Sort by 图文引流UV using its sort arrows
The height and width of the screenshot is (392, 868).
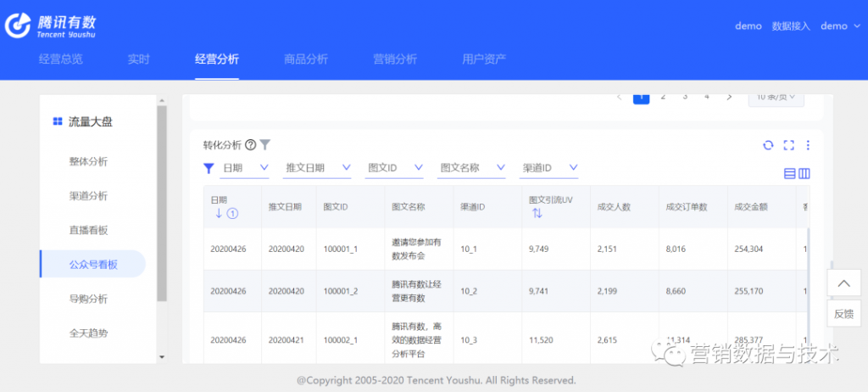tap(537, 214)
